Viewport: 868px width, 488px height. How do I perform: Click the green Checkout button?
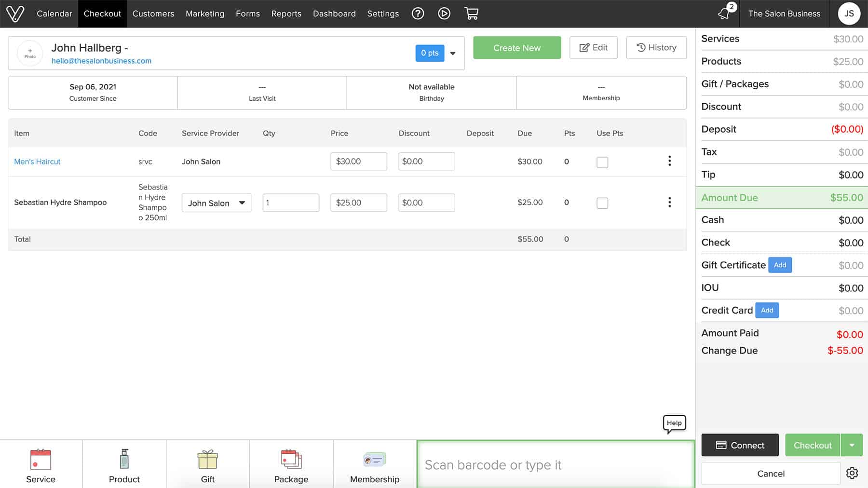click(813, 445)
